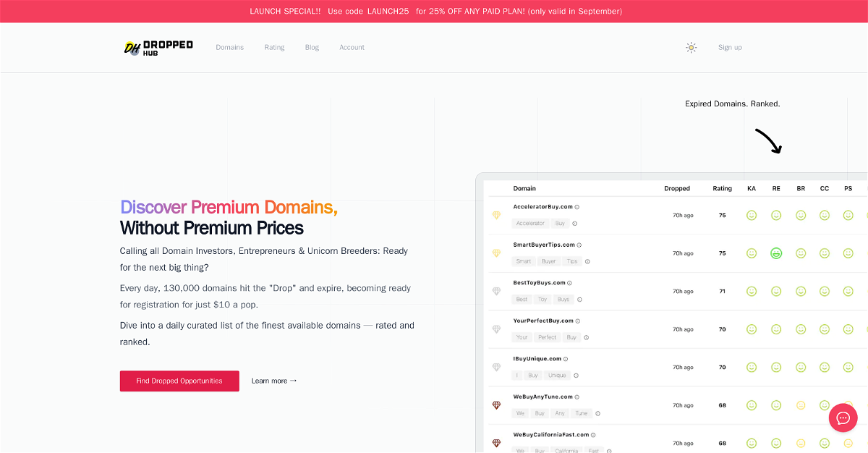868x453 pixels.
Task: Open the Domains menu item
Action: [230, 48]
